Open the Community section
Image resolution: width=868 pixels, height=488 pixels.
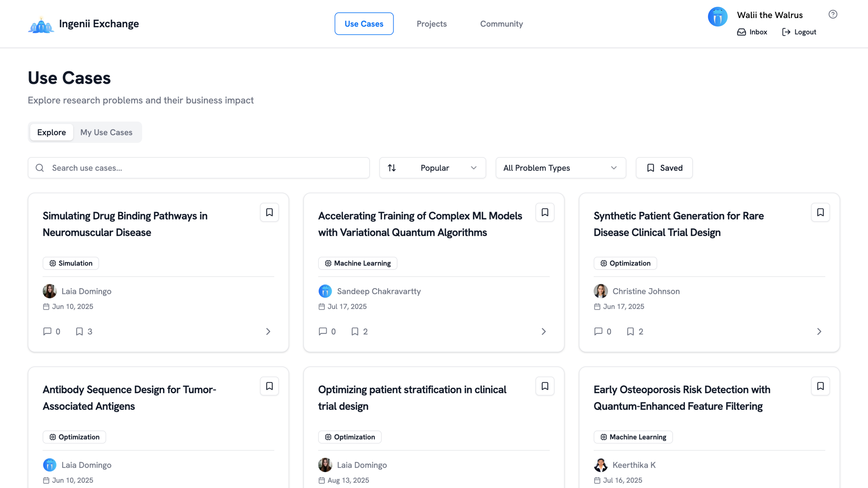pyautogui.click(x=501, y=24)
